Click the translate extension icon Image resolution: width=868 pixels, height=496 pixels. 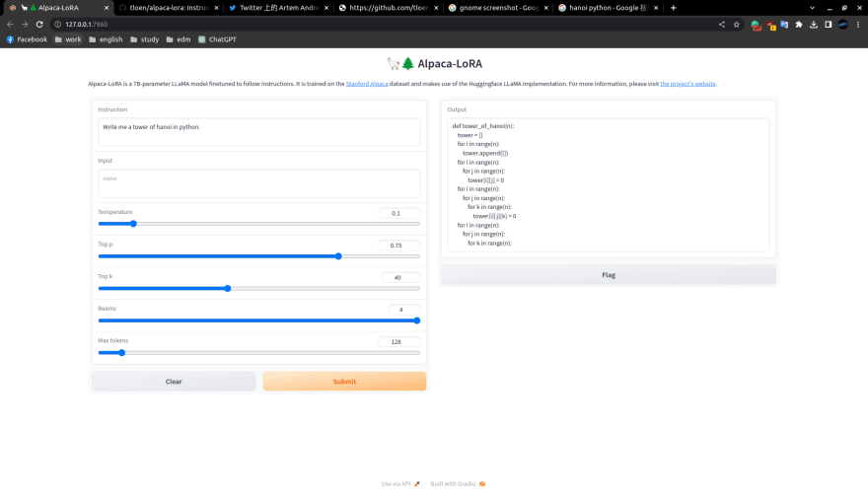(784, 25)
